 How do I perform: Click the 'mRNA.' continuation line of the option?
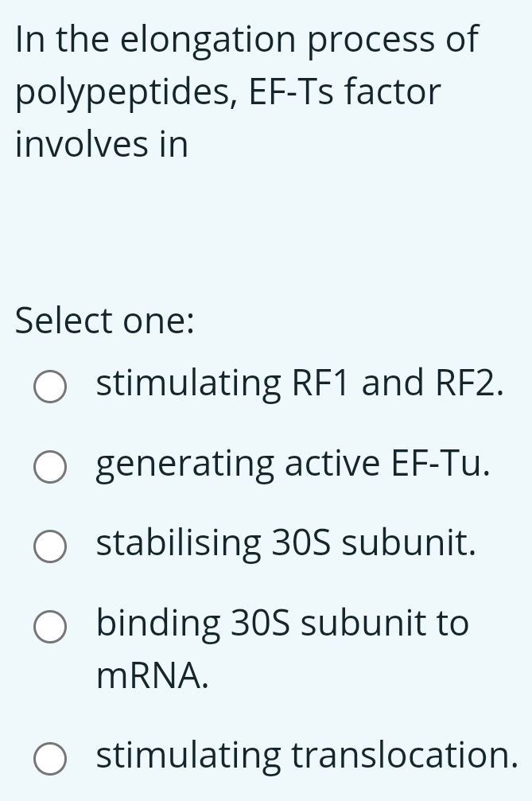click(153, 675)
